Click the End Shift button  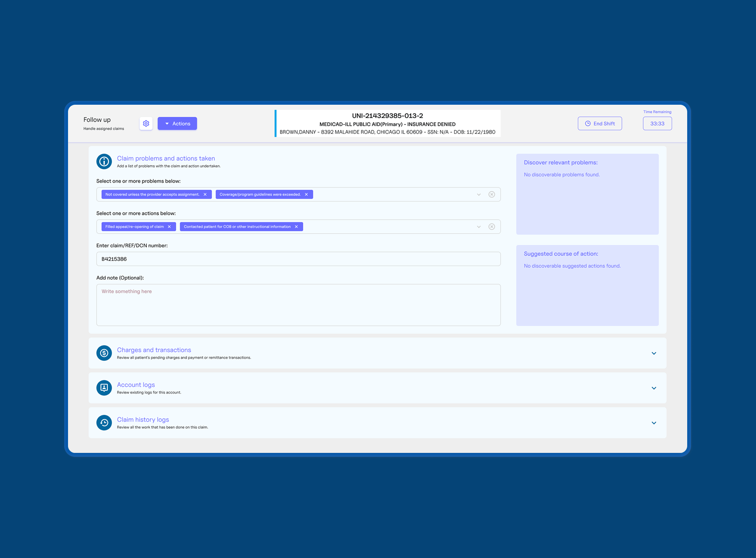pos(600,123)
